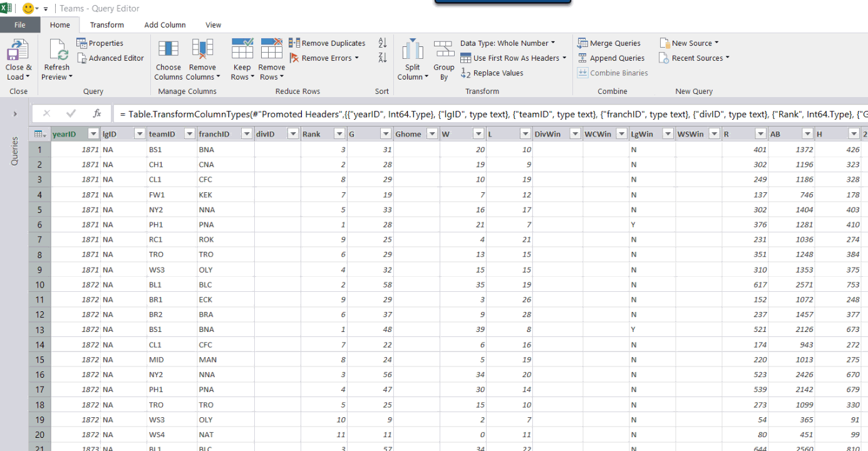Click the Choose Columns icon

click(x=168, y=50)
